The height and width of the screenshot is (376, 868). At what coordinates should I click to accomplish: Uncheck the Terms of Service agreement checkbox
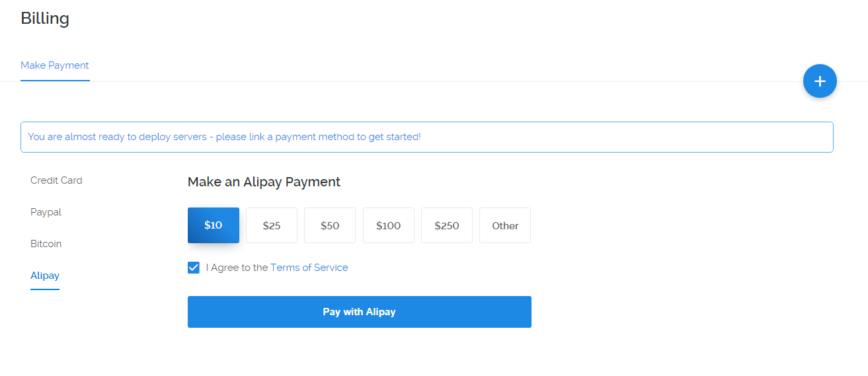pos(194,268)
